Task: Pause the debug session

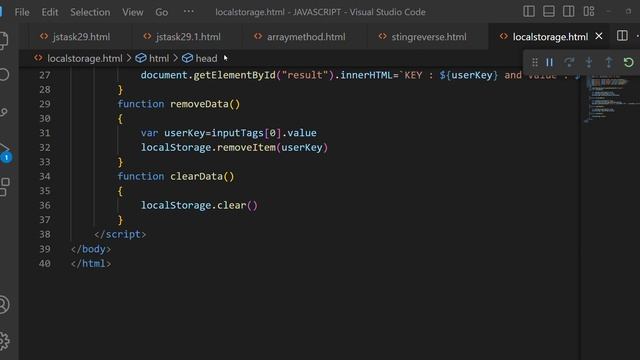Action: tap(549, 62)
